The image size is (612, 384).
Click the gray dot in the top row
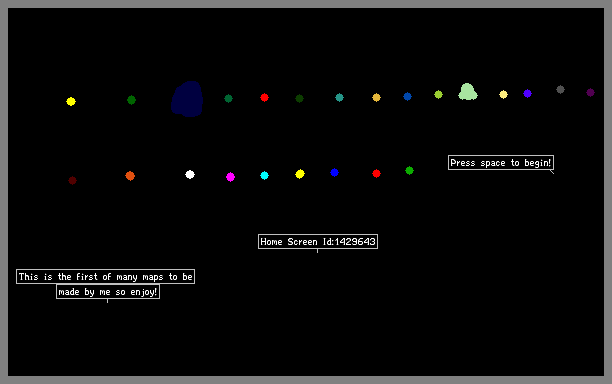(560, 90)
